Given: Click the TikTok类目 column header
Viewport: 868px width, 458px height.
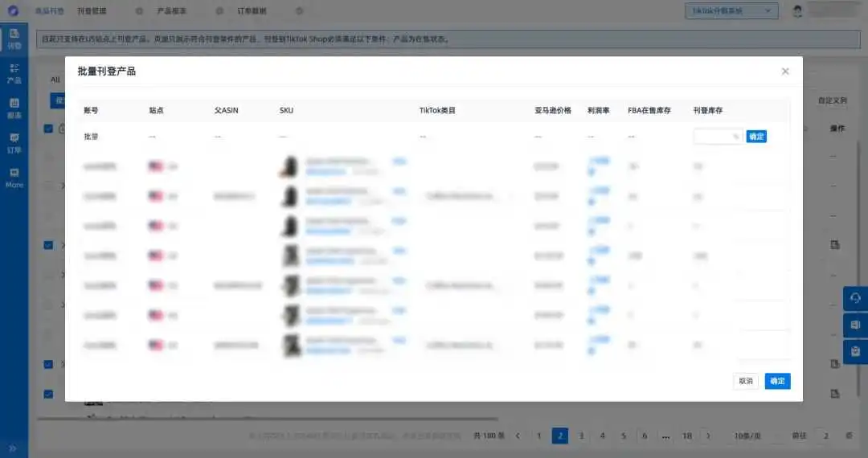Looking at the screenshot, I should (x=437, y=111).
